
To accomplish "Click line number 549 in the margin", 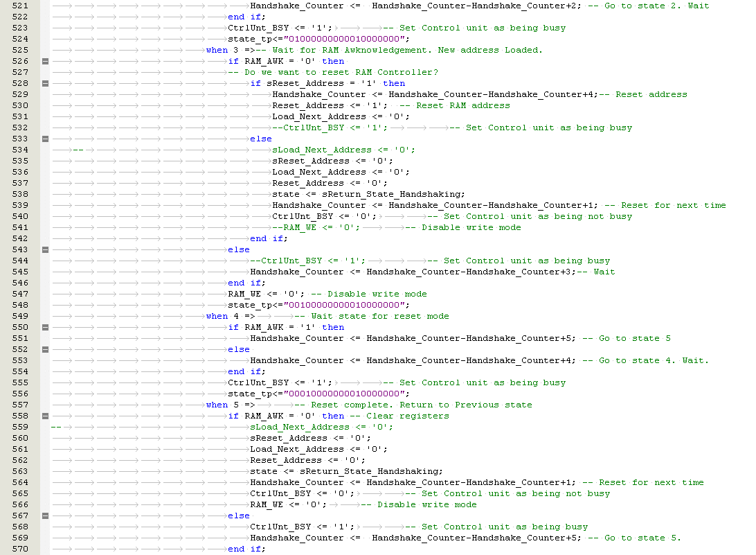I will [x=20, y=316].
